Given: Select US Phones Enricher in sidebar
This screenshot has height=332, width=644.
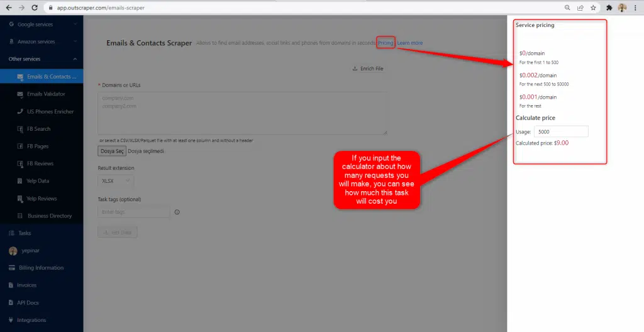Looking at the screenshot, I should click(x=50, y=112).
